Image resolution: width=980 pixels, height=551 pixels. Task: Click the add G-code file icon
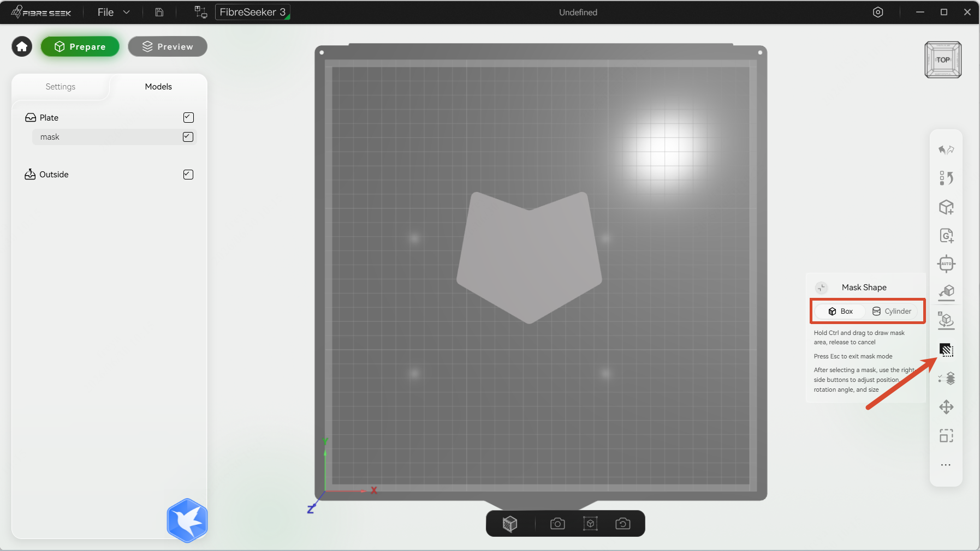tap(946, 236)
